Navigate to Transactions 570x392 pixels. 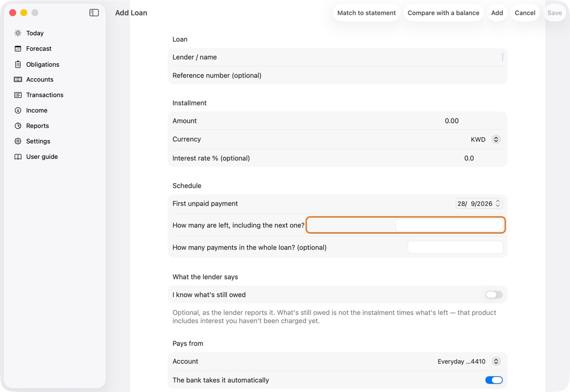tap(45, 95)
